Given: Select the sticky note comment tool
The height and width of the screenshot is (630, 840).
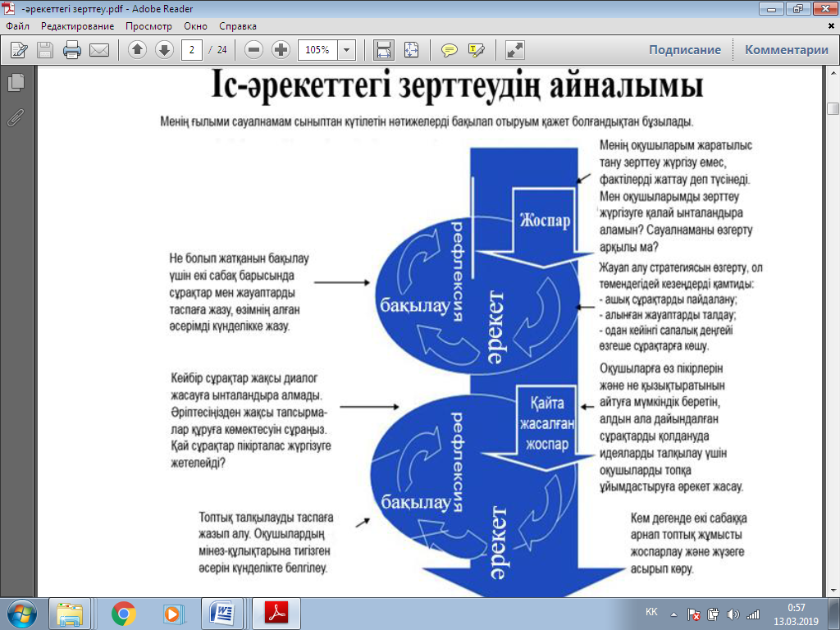Looking at the screenshot, I should click(x=448, y=50).
